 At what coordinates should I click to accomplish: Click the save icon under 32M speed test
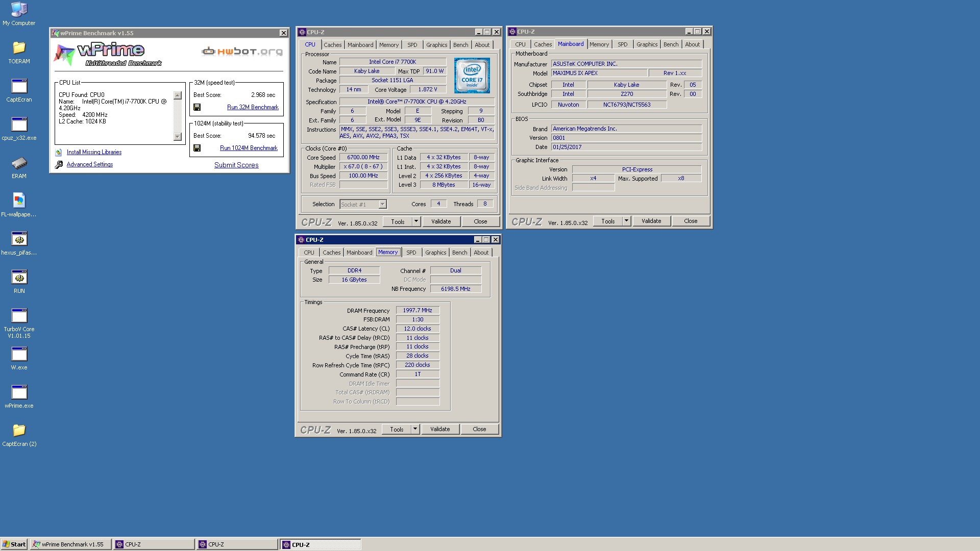(x=197, y=107)
